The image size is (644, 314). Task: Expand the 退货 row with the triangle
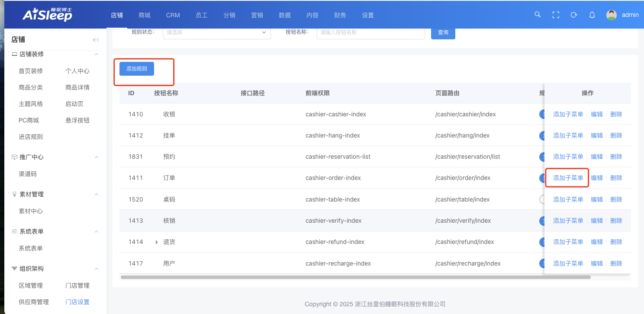pyautogui.click(x=157, y=242)
